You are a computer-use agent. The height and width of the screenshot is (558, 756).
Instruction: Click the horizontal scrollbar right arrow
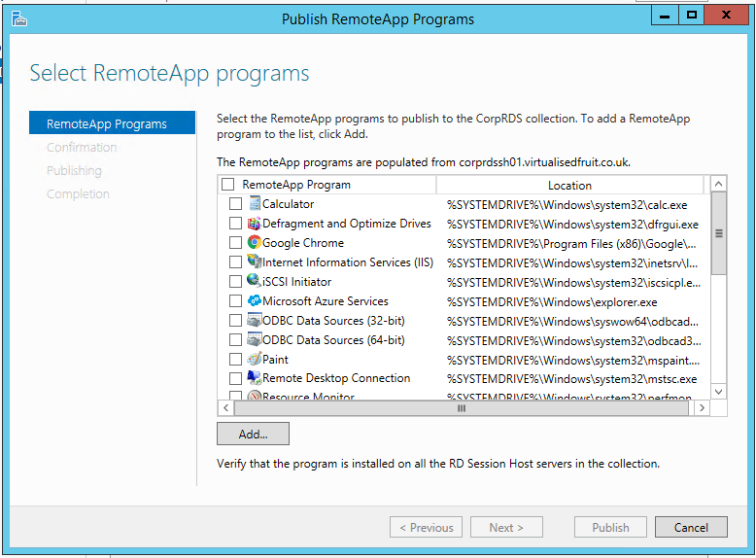[x=703, y=409]
